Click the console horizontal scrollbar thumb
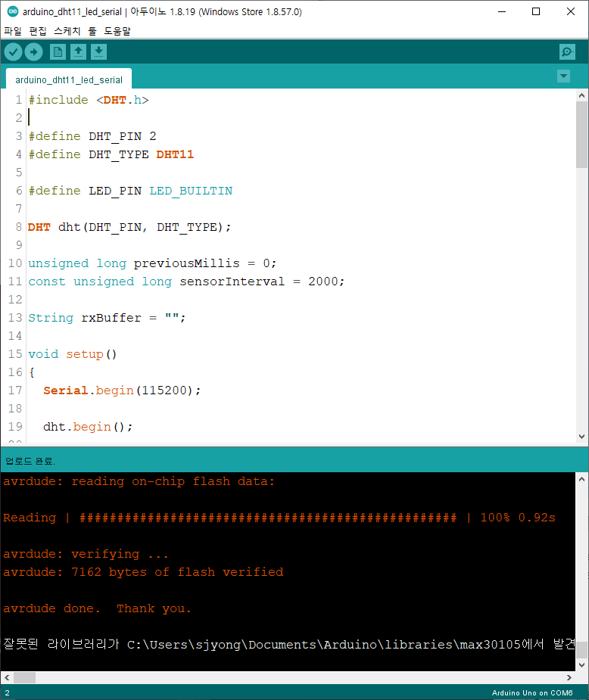Screen dimensions: 589x700 click(x=24, y=678)
